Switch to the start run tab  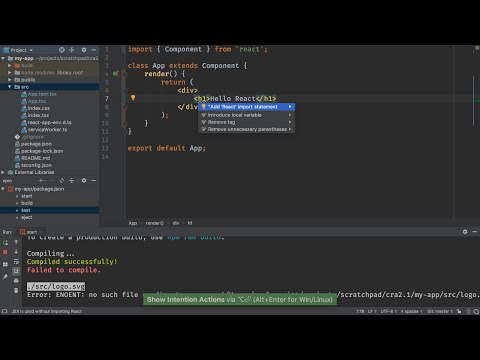click(x=31, y=232)
